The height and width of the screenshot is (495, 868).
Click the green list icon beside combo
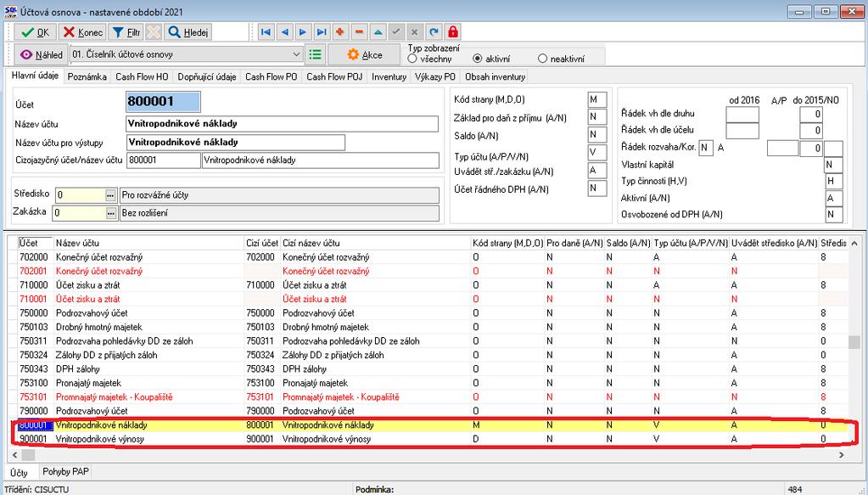315,54
